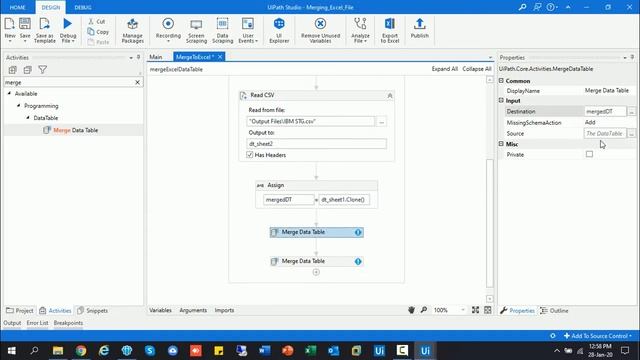
Task: Open UI Explorer
Action: coord(279,30)
